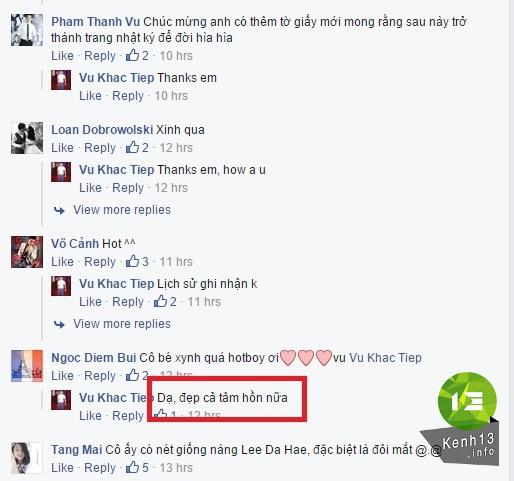514x481 pixels.
Task: Click thumbs-up icon on Võ Cảnh's comment
Action: 132,261
